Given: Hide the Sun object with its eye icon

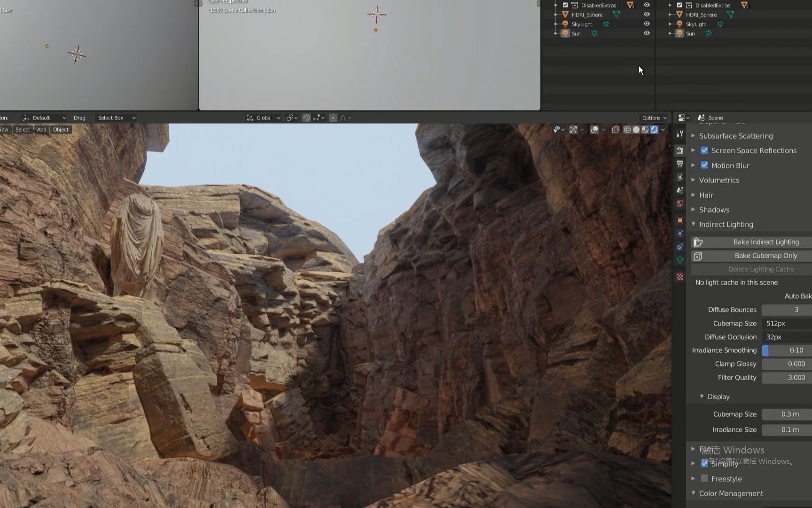Looking at the screenshot, I should 647,33.
